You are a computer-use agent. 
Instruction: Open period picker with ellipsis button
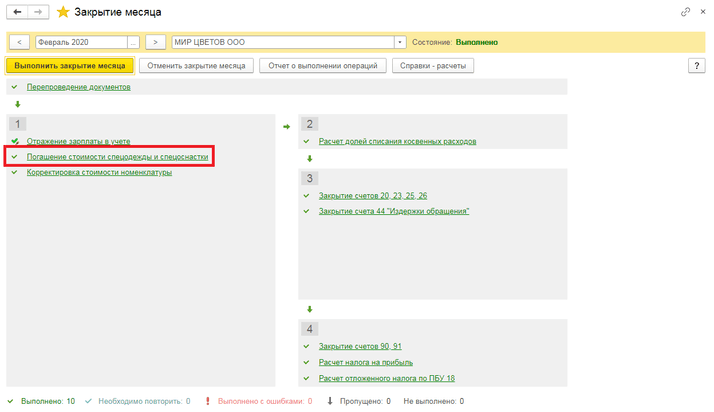[134, 43]
